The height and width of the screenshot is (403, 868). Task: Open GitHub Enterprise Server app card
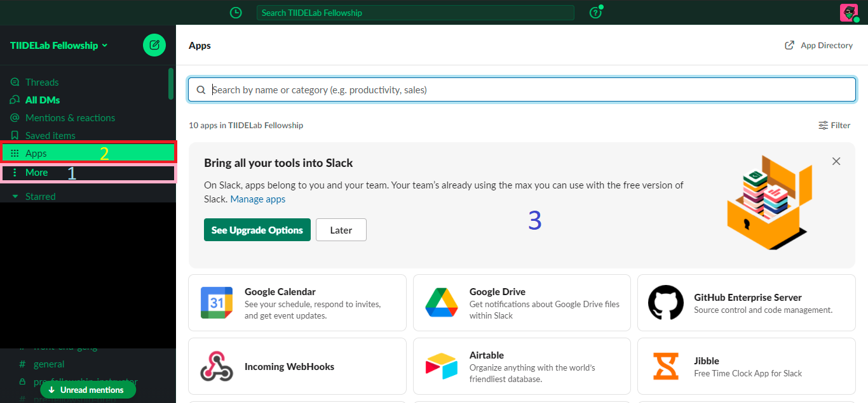point(747,303)
